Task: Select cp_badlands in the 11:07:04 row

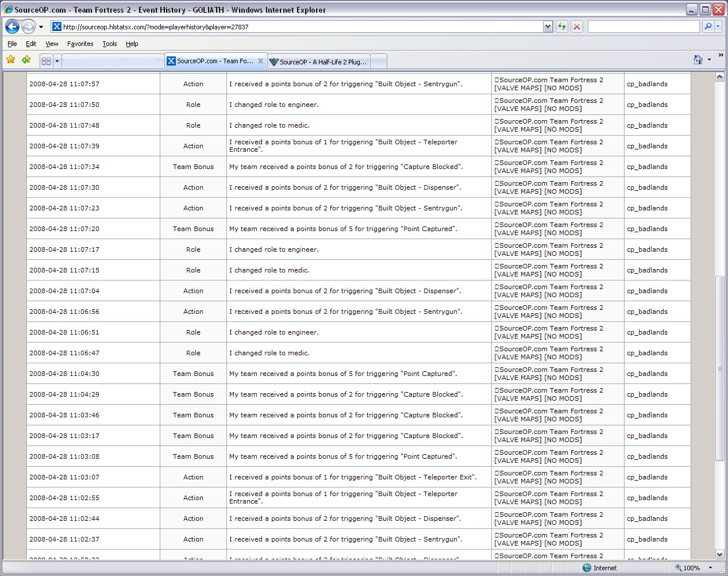Action: tap(647, 291)
